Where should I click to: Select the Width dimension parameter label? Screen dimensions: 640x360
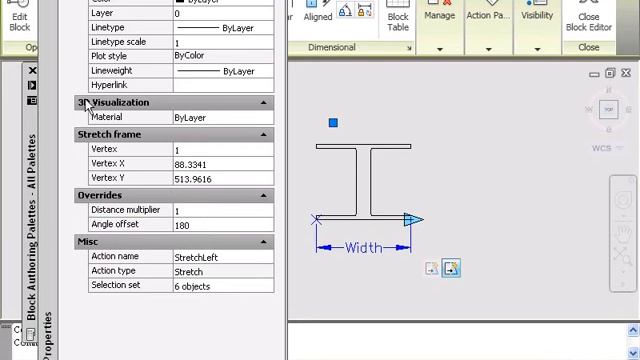coord(364,248)
